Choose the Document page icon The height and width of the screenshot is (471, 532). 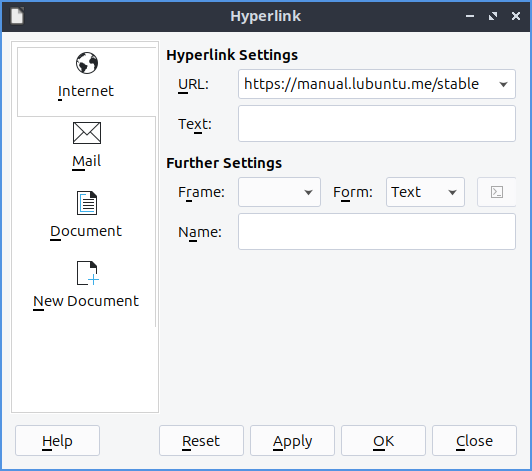coord(87,203)
